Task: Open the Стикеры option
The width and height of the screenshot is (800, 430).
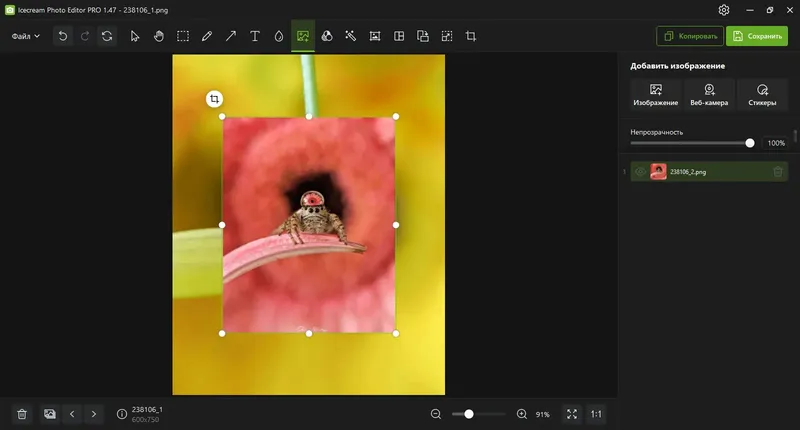Action: [762, 95]
